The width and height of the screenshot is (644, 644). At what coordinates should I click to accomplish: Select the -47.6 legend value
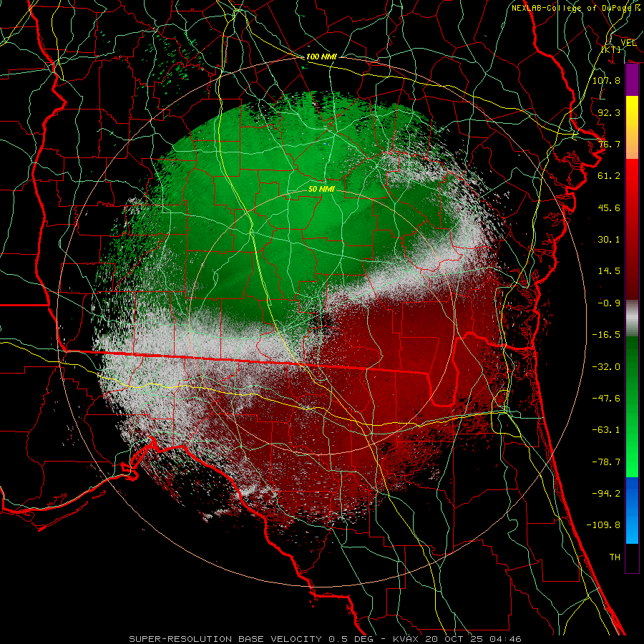coord(606,399)
